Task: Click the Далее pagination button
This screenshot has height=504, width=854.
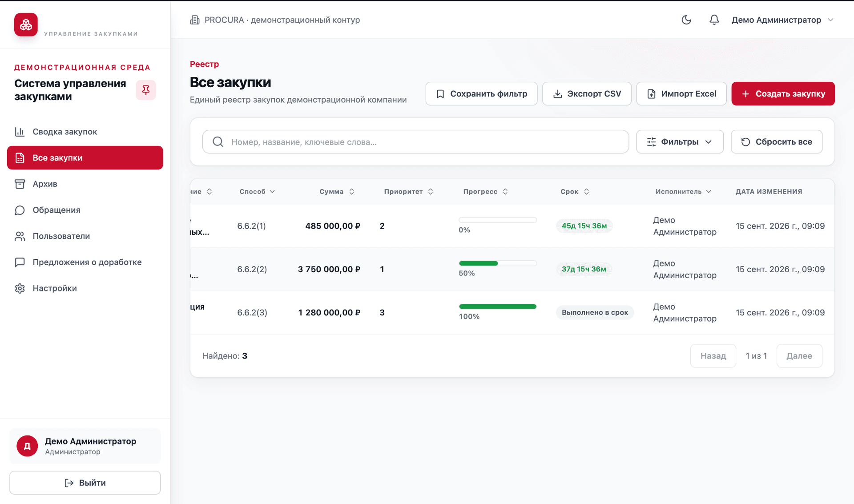Action: coord(799,356)
